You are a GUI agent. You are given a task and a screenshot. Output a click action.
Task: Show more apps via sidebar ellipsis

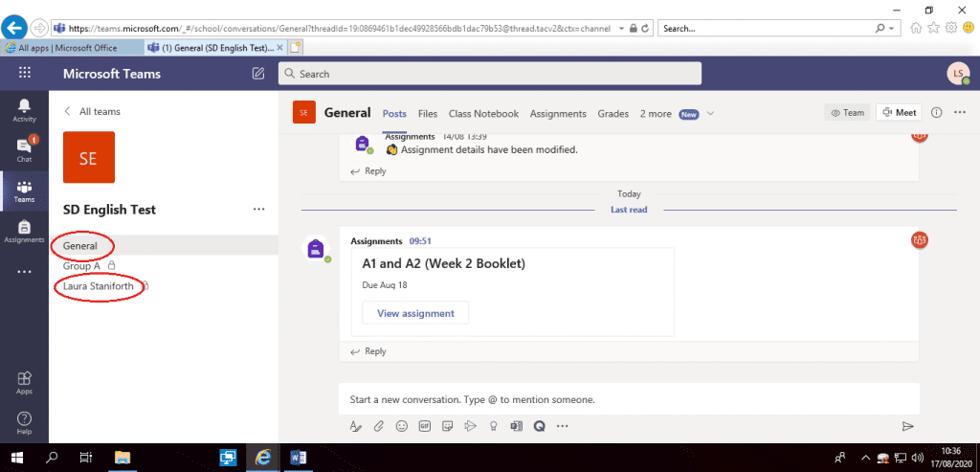pyautogui.click(x=24, y=272)
